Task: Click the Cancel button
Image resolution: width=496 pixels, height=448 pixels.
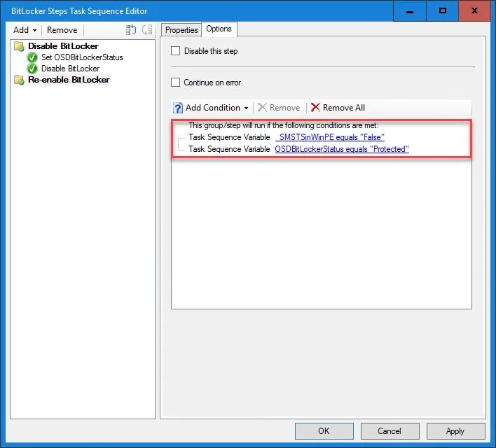Action: [390, 431]
